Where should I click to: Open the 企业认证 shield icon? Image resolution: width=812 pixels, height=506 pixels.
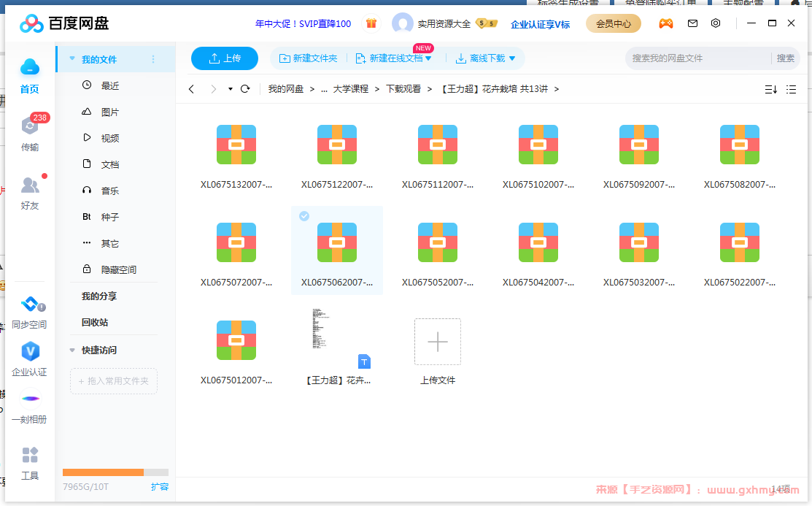(x=30, y=351)
